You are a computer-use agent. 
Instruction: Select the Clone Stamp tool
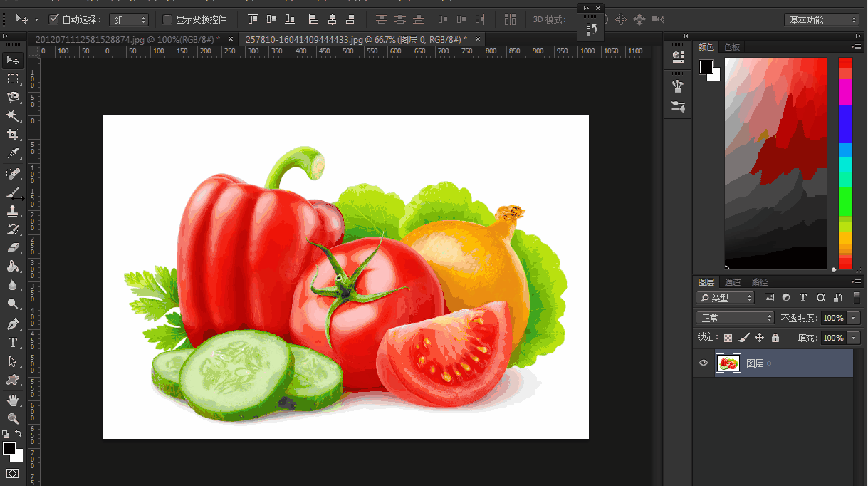tap(13, 211)
